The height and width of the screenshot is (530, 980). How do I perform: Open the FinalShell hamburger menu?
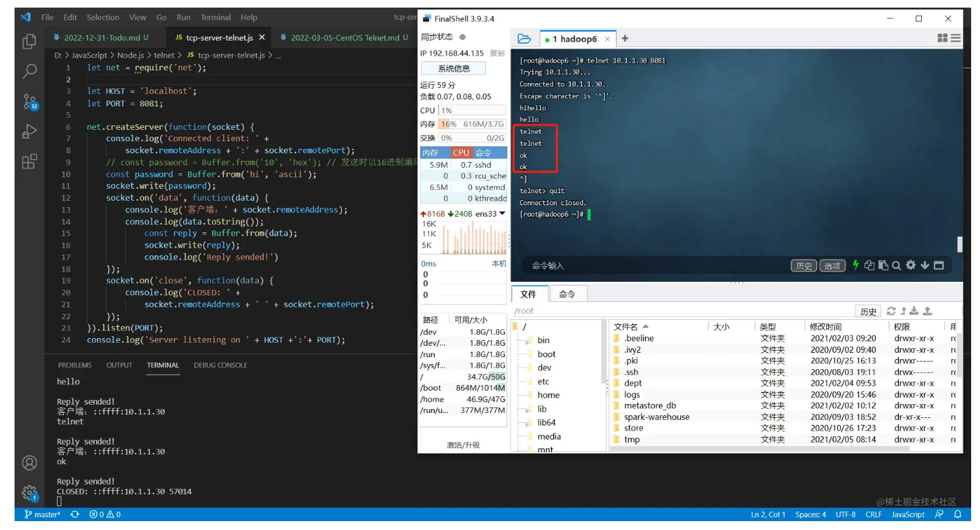click(956, 38)
